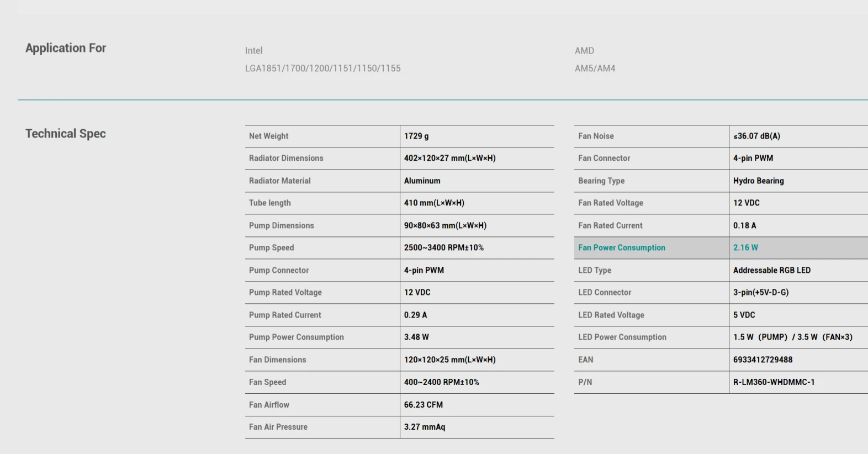This screenshot has height=454, width=868.
Task: Select the 'Hydro Bearing' value
Action: pyautogui.click(x=759, y=181)
